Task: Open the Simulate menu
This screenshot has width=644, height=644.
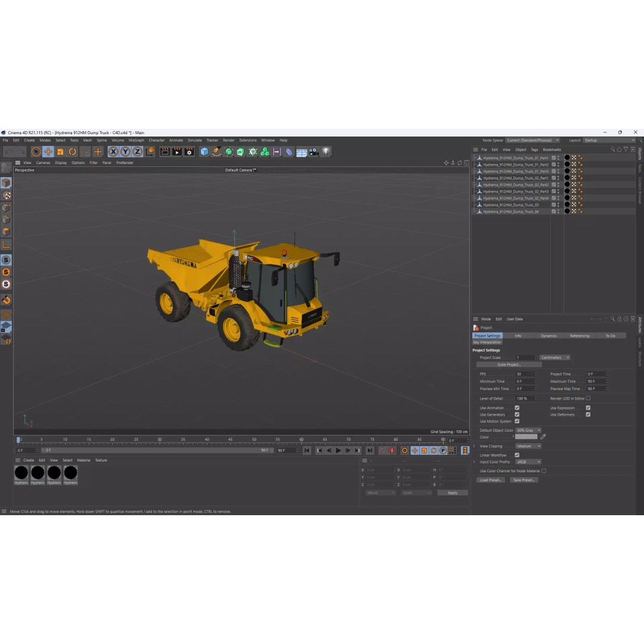Action: 194,140
